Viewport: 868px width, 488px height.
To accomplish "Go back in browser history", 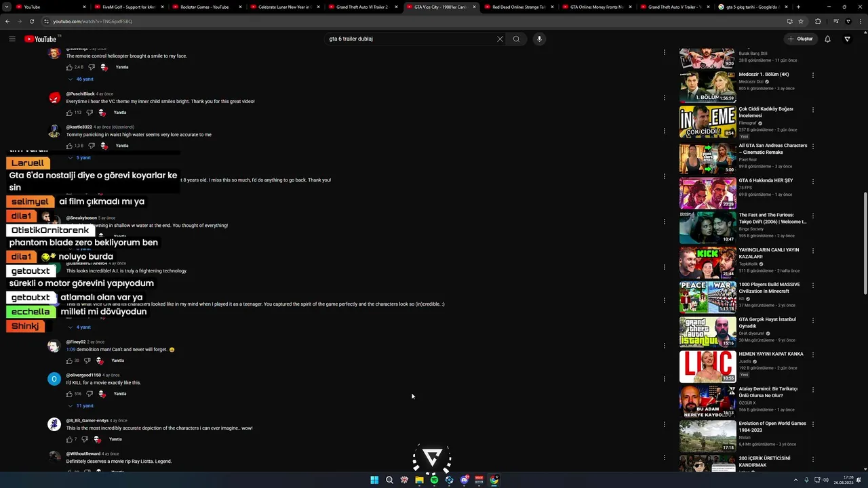I will pos(7,21).
